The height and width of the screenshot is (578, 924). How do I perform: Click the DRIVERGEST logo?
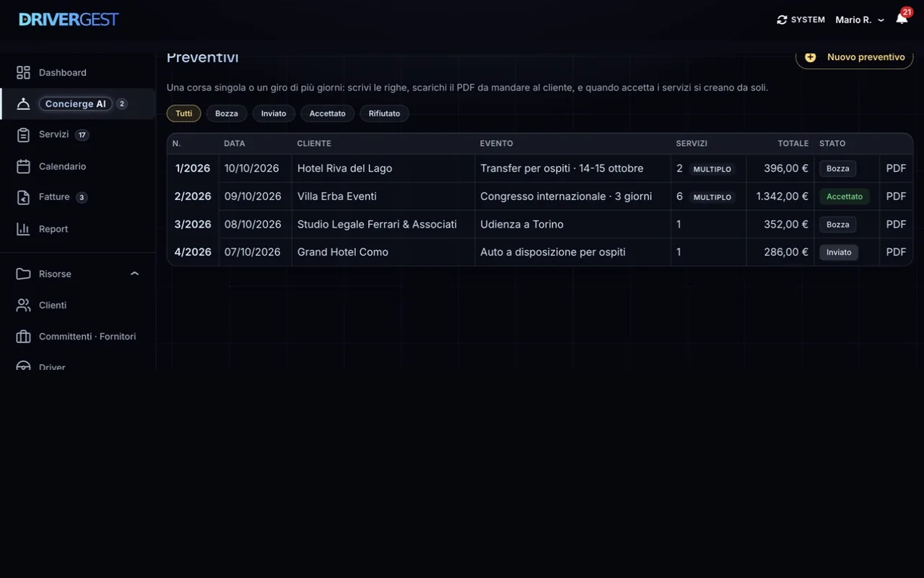point(69,20)
